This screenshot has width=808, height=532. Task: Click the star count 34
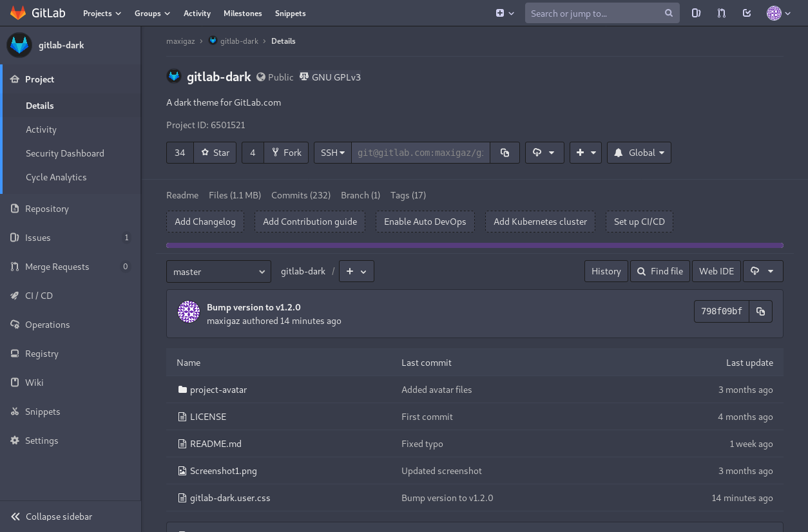(180, 153)
